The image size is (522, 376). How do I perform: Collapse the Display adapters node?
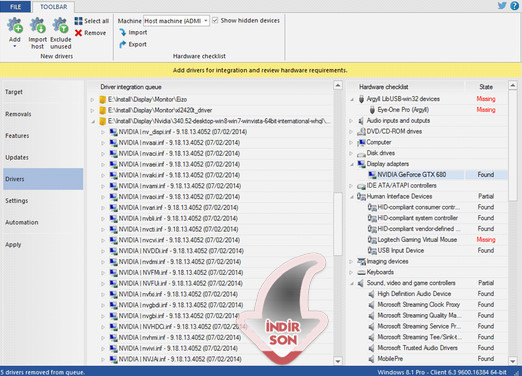(352, 164)
